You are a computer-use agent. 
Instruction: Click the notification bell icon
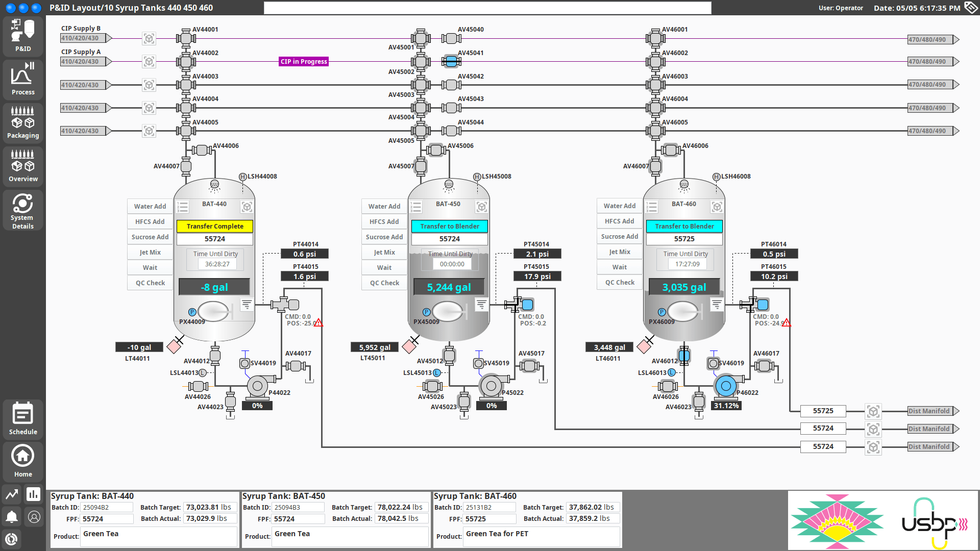click(11, 516)
